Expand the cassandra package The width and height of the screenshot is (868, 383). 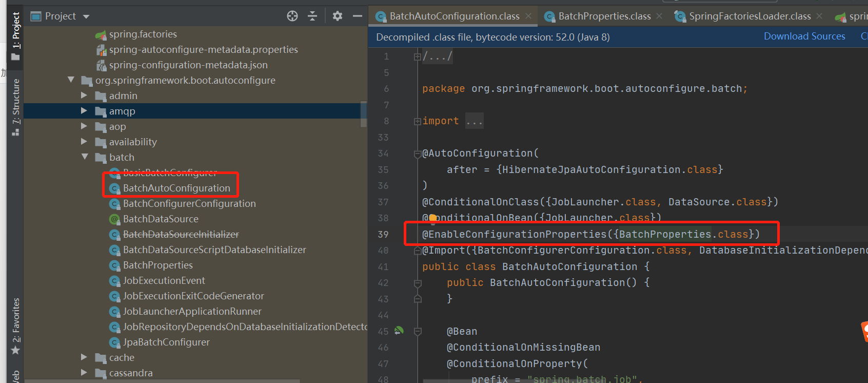pyautogui.click(x=84, y=373)
